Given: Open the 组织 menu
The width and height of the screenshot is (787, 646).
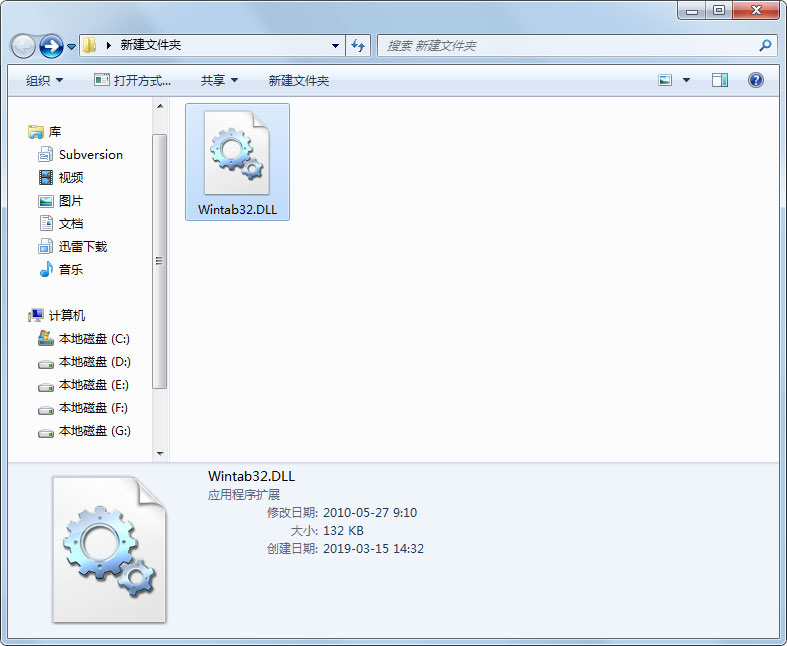Looking at the screenshot, I should pyautogui.click(x=44, y=80).
